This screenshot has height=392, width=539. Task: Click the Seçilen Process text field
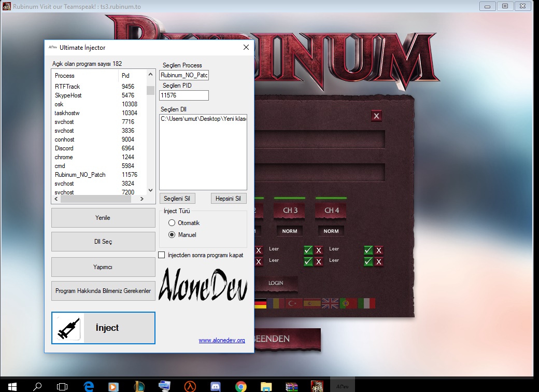[184, 75]
